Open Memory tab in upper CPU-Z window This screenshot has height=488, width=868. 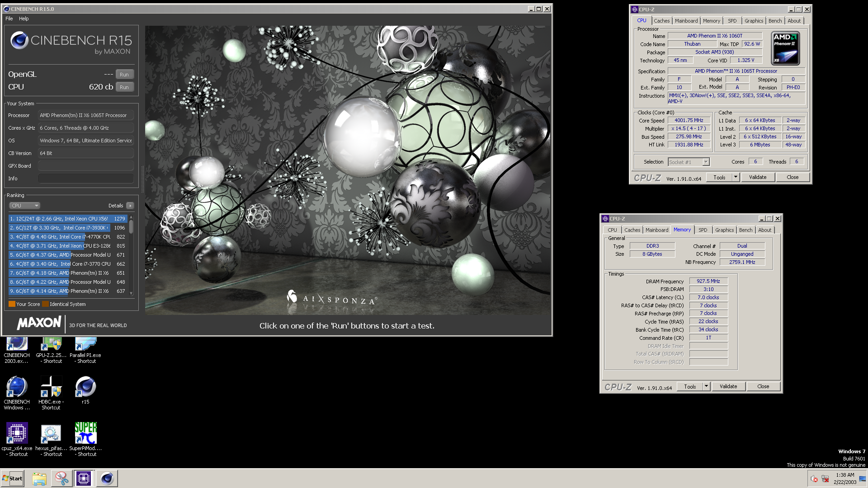(x=712, y=21)
